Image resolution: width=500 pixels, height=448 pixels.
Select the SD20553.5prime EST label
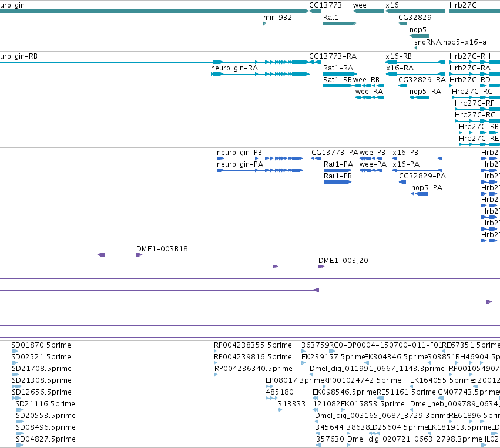tap(46, 416)
